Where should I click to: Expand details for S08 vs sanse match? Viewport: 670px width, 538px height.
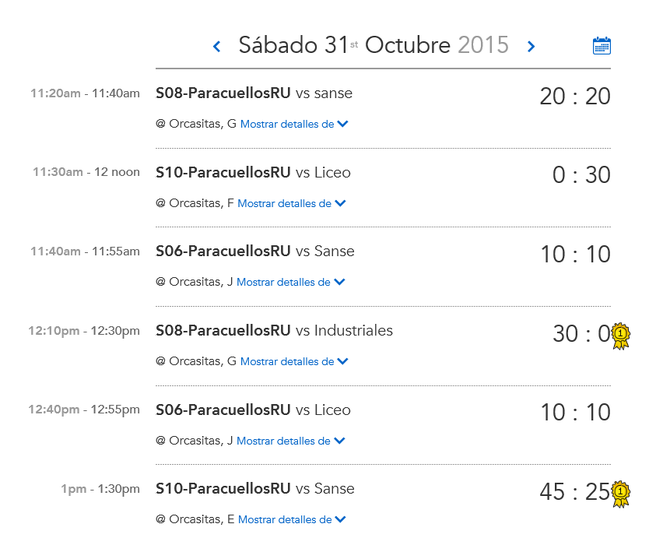pos(294,124)
